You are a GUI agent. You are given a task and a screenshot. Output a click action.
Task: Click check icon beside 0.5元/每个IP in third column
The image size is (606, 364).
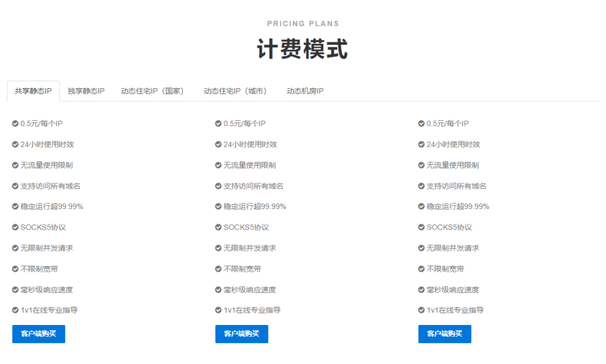coord(421,124)
